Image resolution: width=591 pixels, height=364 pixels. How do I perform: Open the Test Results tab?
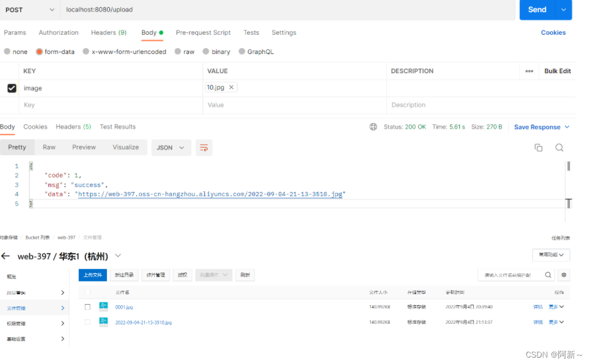click(118, 127)
